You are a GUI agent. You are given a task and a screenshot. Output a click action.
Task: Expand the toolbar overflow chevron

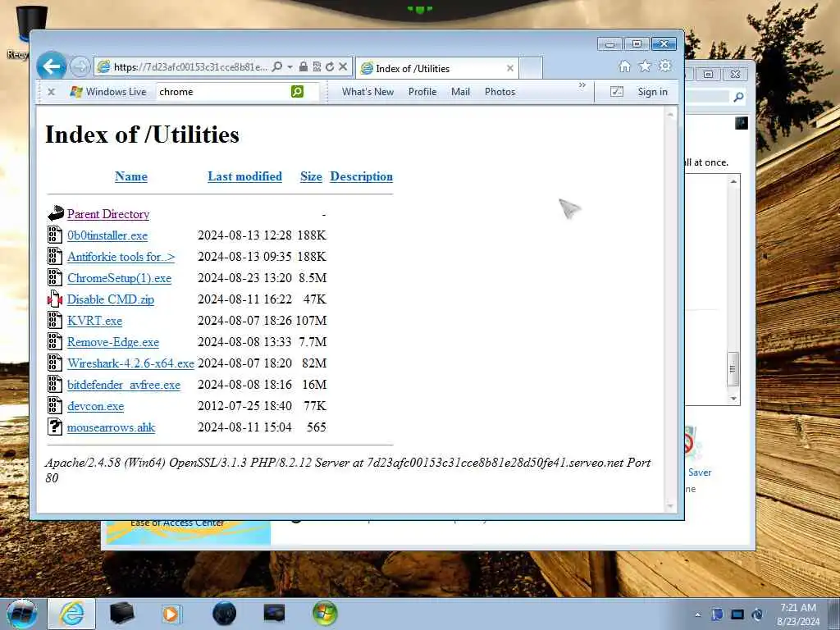tap(582, 85)
